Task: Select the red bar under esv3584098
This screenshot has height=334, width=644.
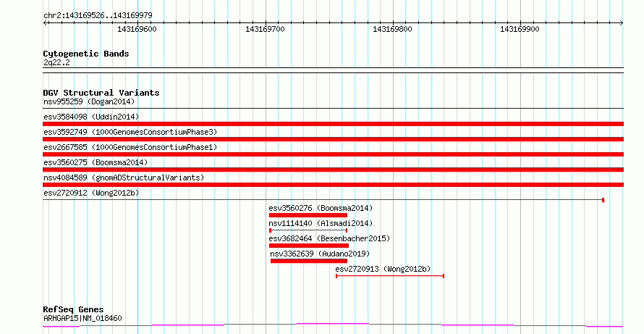Action: click(x=333, y=124)
